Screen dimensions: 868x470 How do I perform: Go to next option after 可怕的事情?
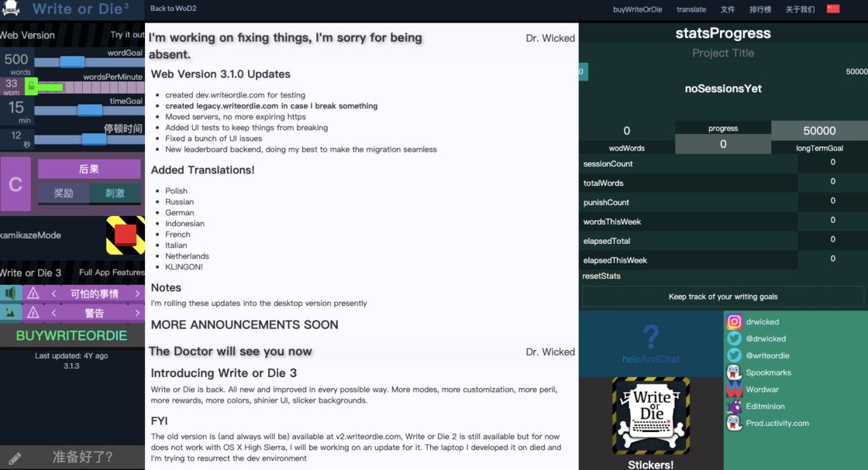click(x=137, y=293)
